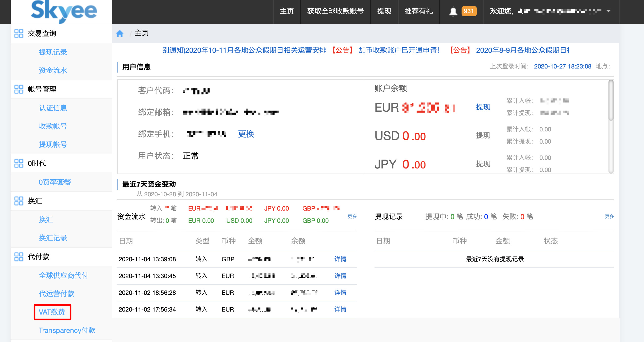The width and height of the screenshot is (644, 342).
Task: Open 代运营付款 page
Action: tap(56, 294)
